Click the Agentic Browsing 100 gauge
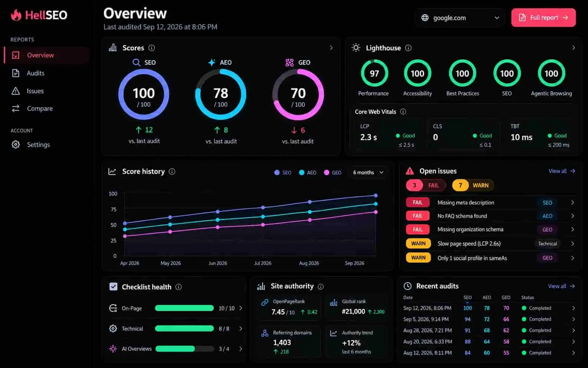This screenshot has height=368, width=588. pyautogui.click(x=551, y=73)
